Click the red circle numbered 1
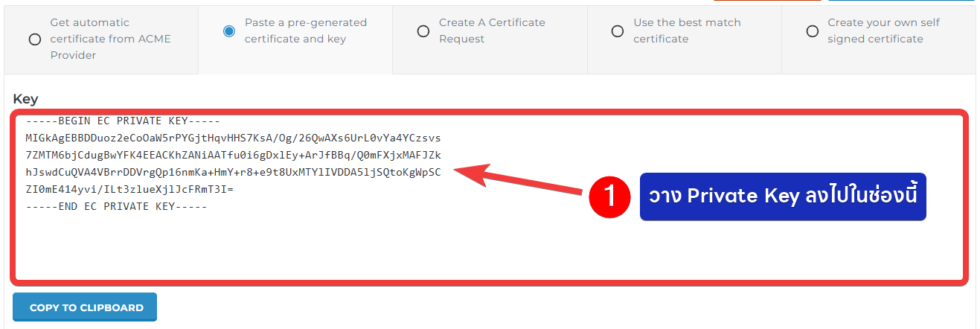Image resolution: width=980 pixels, height=329 pixels. (x=610, y=197)
